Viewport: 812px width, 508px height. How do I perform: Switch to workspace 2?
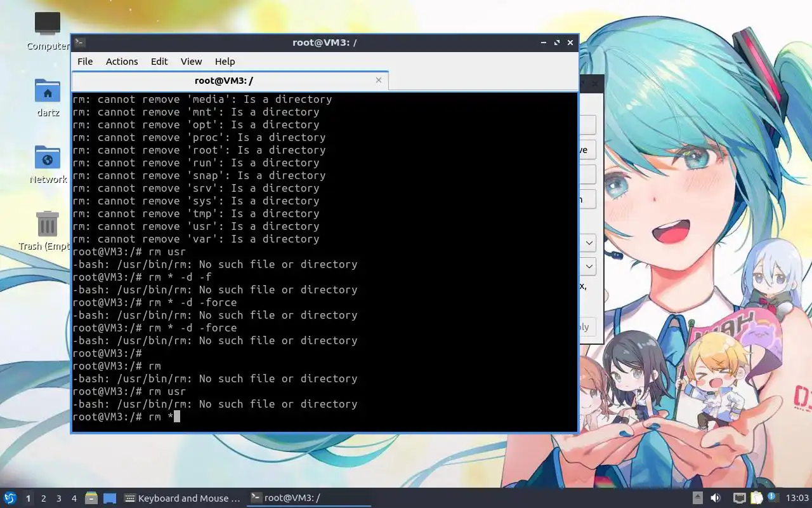point(44,498)
